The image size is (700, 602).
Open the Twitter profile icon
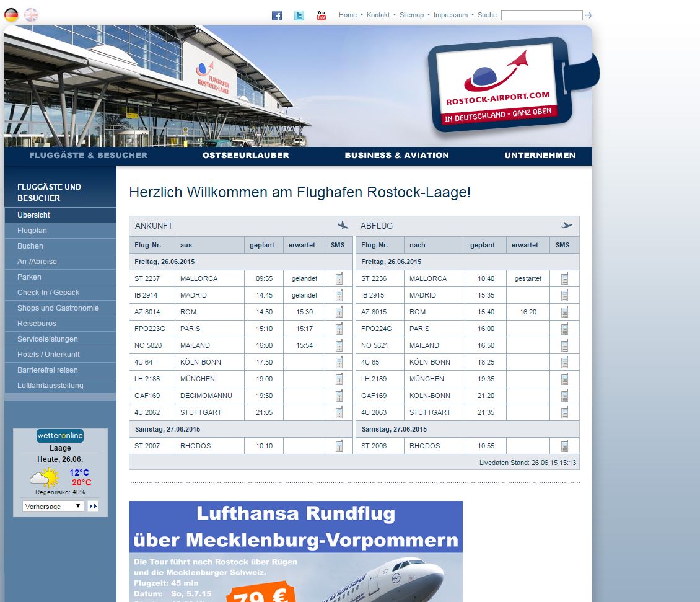coord(299,15)
